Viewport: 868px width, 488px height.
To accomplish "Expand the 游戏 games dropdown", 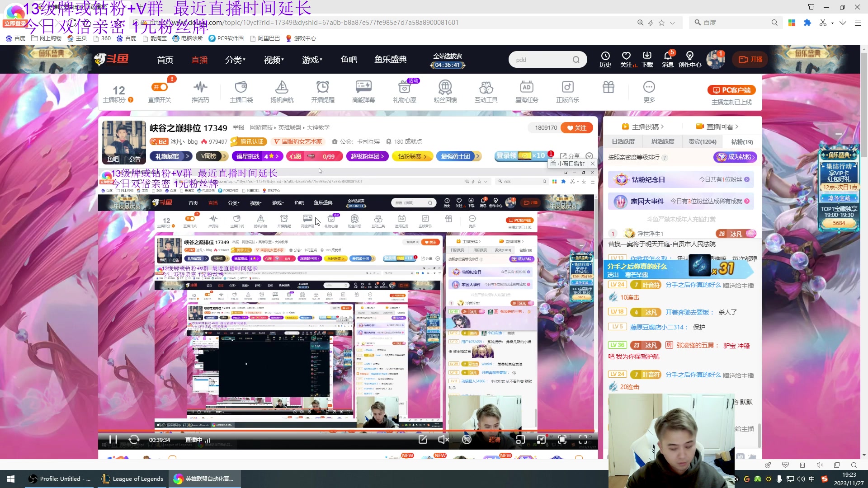I will (312, 60).
